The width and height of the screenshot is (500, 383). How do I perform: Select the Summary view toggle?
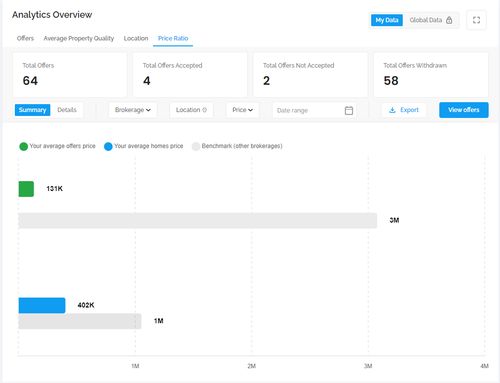pyautogui.click(x=32, y=110)
